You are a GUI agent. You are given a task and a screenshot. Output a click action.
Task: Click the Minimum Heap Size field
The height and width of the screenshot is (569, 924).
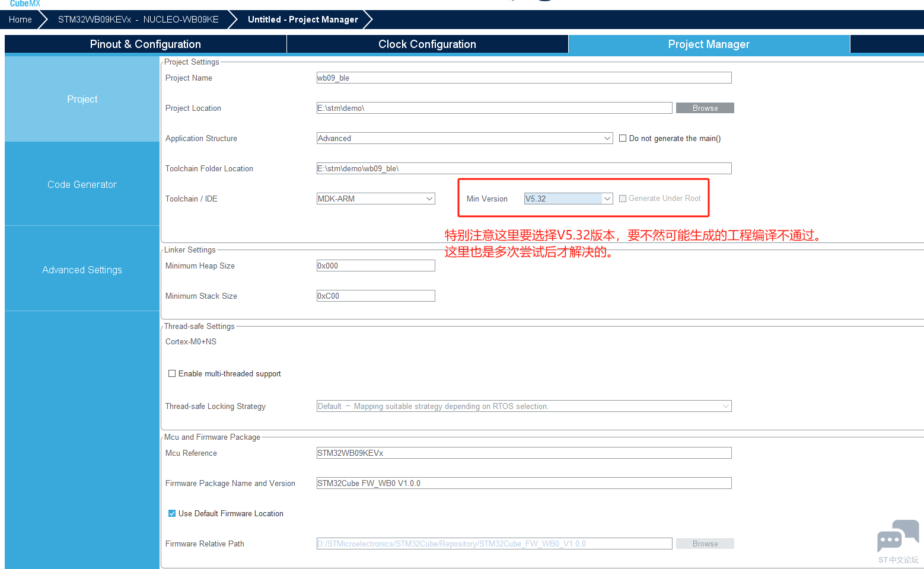coord(375,266)
